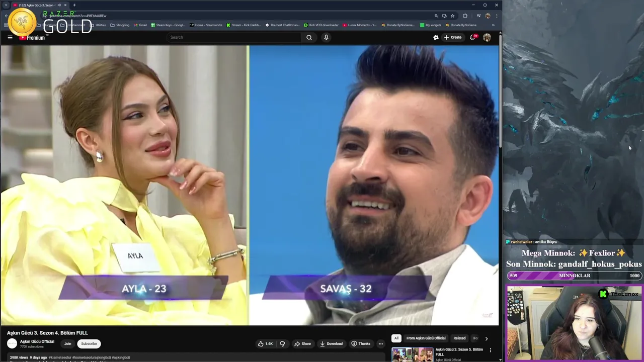644x362 pixels.
Task: Open the Sezon 5. Bölüm video thumbnail
Action: click(x=413, y=354)
